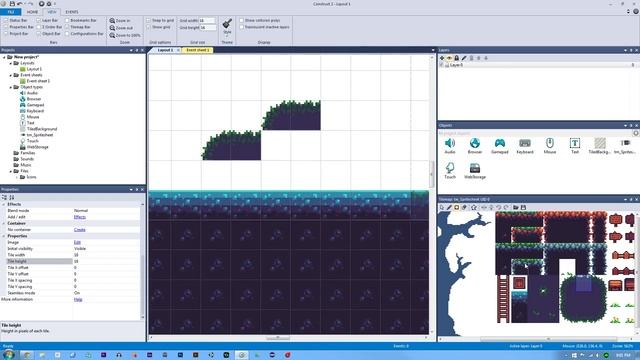The image size is (640, 360).
Task: Click the Grid width input field
Action: coord(207,20)
